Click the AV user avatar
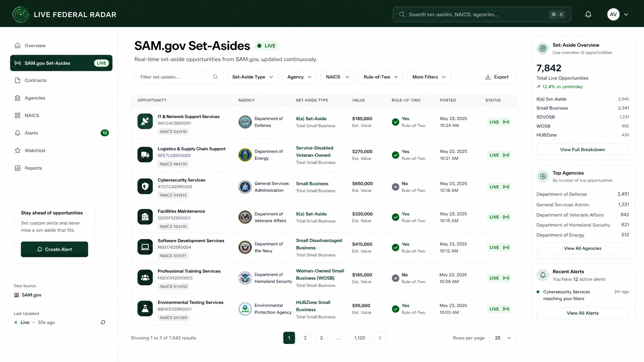This screenshot has height=362, width=644. coord(613,15)
